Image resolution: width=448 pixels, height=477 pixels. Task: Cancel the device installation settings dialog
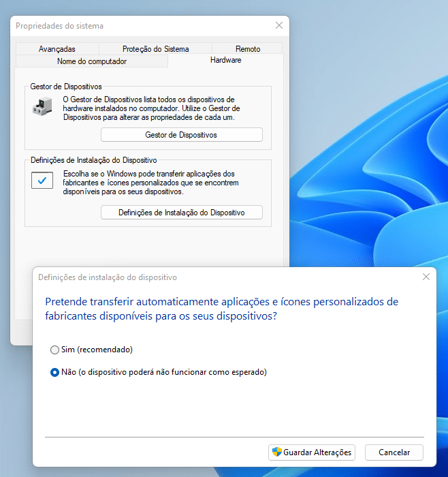pos(394,452)
